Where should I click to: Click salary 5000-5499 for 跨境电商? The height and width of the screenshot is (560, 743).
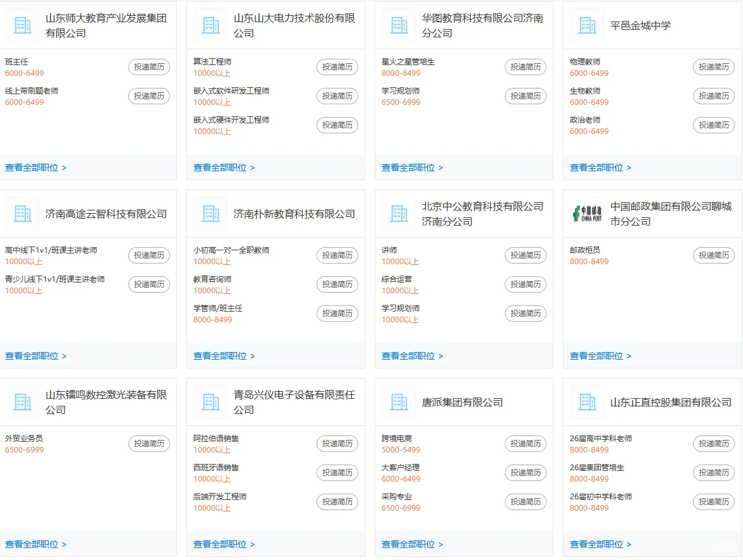pyautogui.click(x=401, y=449)
